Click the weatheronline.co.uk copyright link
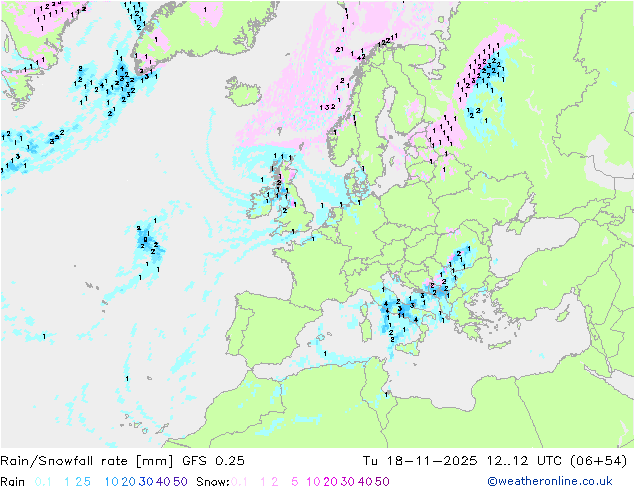 pos(550,481)
